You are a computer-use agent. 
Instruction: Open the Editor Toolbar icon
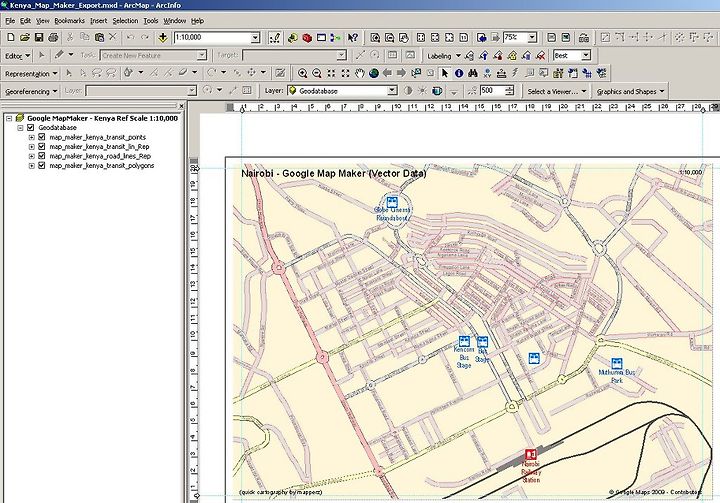click(275, 37)
